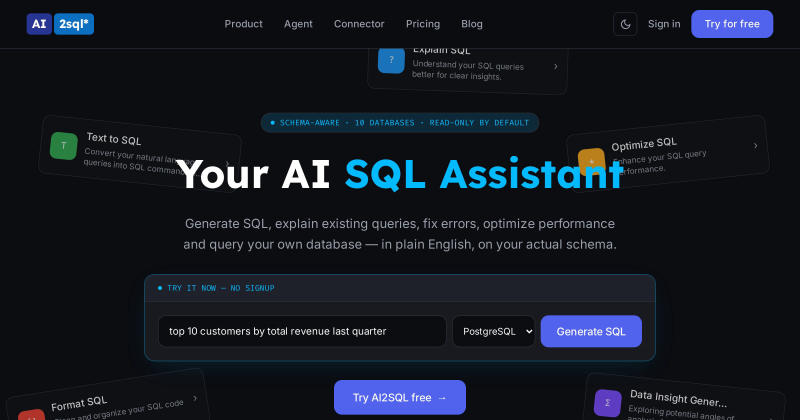800x420 pixels.
Task: Click the Try for free button
Action: point(732,24)
